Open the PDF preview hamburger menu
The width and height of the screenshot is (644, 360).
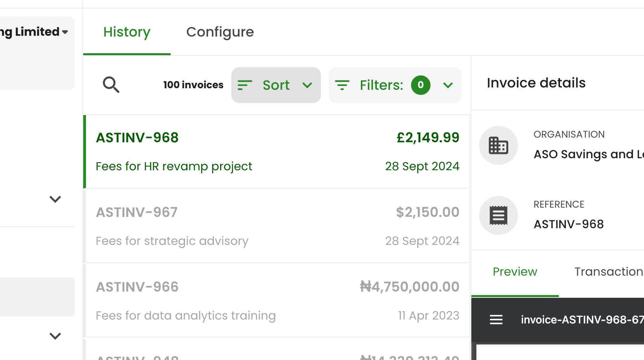click(496, 320)
